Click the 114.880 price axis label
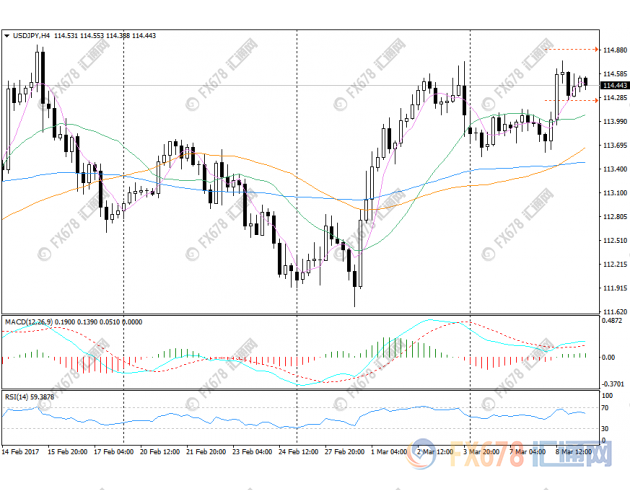The width and height of the screenshot is (630, 490). (614, 49)
